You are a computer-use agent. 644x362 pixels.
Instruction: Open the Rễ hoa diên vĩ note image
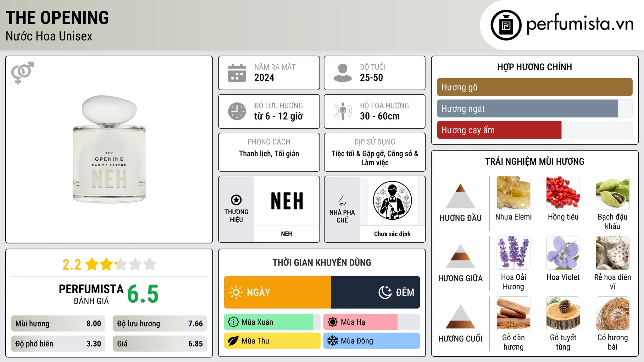pyautogui.click(x=613, y=253)
